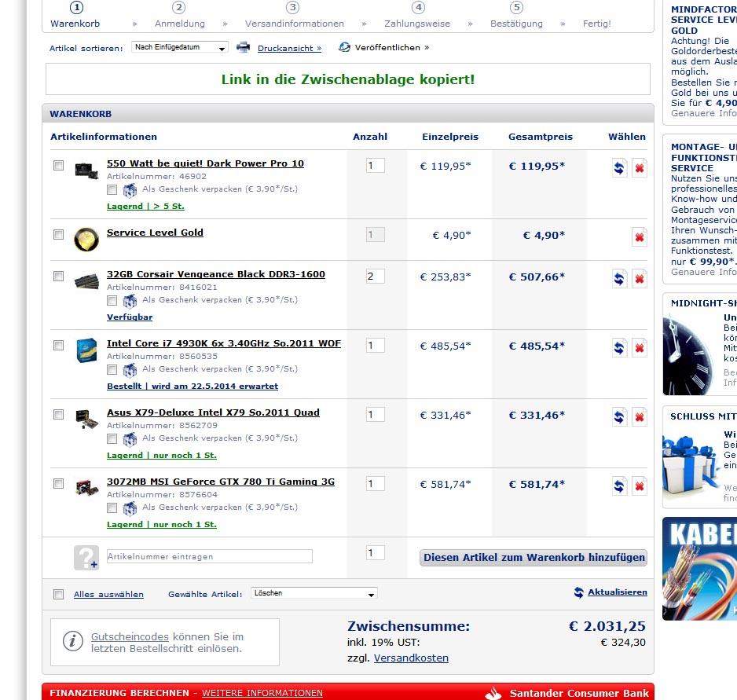737x700 pixels.
Task: Enable gift wrapping for be quiet! power supply
Action: [112, 189]
